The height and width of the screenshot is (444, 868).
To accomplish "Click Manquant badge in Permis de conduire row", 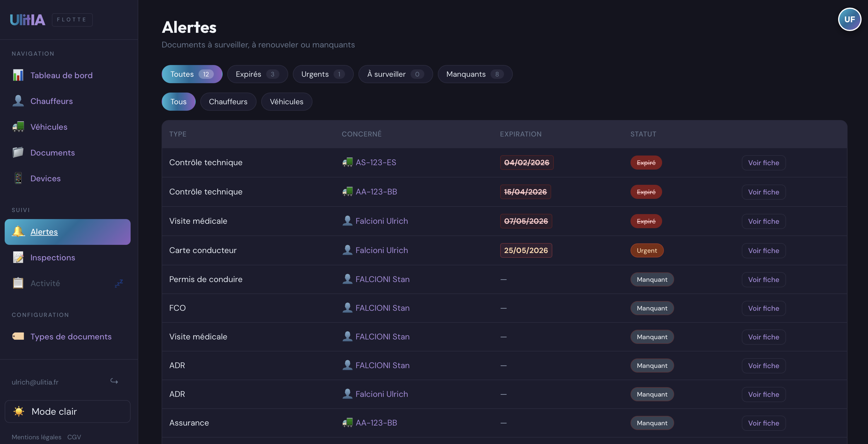I will pos(652,279).
